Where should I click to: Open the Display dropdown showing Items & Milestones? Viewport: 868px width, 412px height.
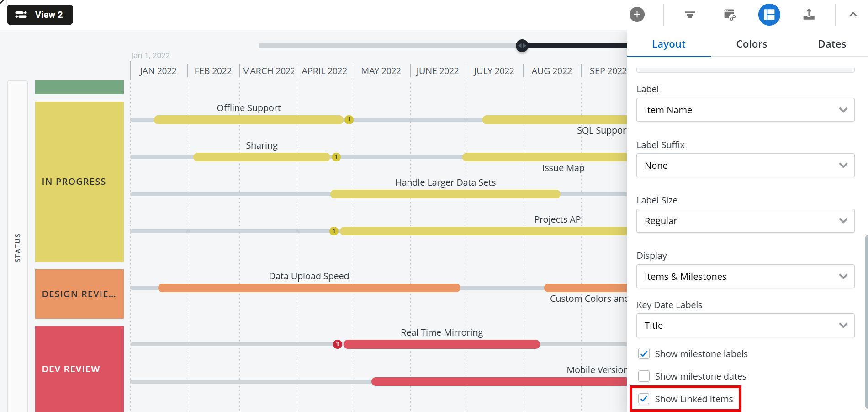(x=745, y=277)
